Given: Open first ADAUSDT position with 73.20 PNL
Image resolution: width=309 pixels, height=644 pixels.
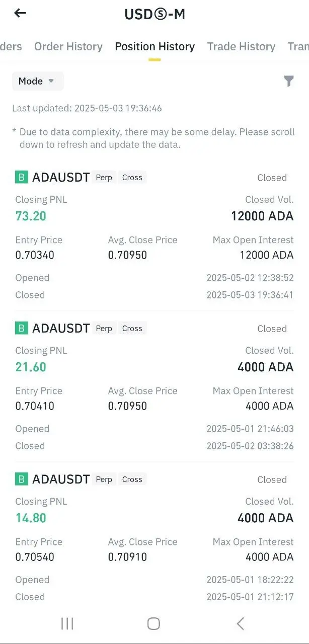Looking at the screenshot, I should pyautogui.click(x=154, y=235).
